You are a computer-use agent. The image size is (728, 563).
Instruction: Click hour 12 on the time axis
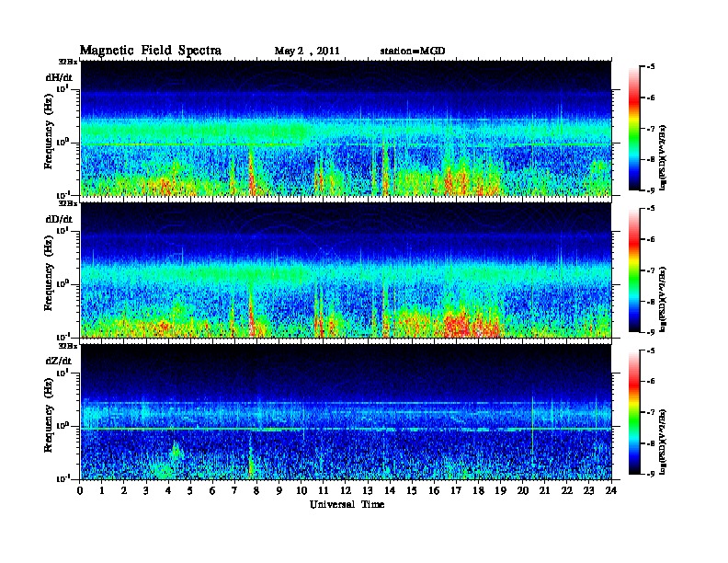coord(345,490)
